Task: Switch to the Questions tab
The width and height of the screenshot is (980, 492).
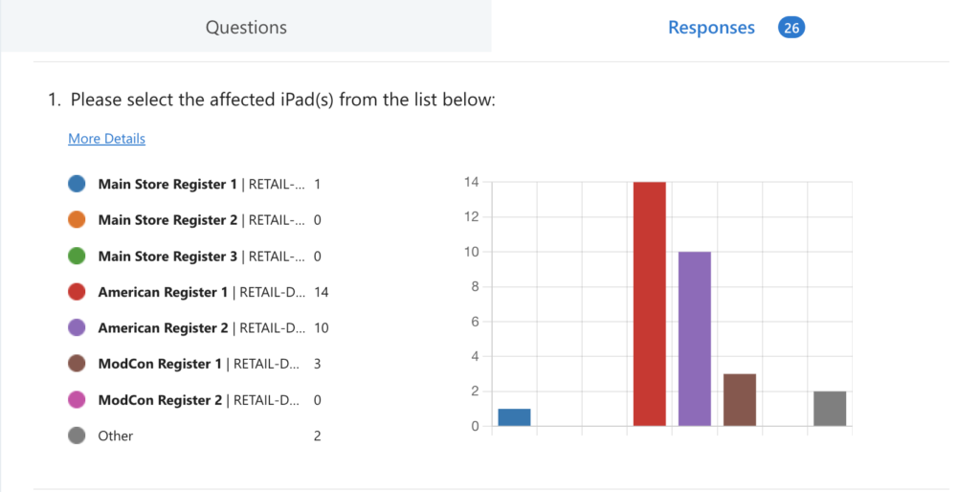Action: click(x=246, y=27)
